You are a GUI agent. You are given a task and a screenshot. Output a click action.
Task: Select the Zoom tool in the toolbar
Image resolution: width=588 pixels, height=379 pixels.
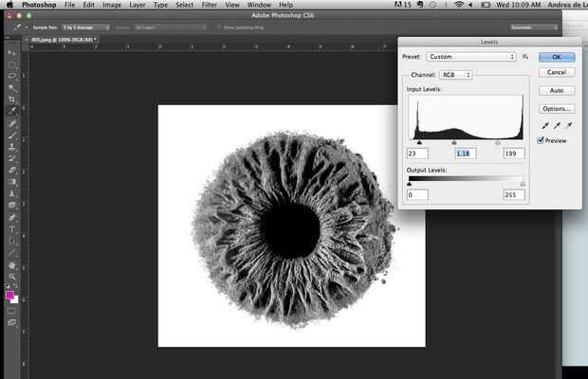tap(12, 277)
